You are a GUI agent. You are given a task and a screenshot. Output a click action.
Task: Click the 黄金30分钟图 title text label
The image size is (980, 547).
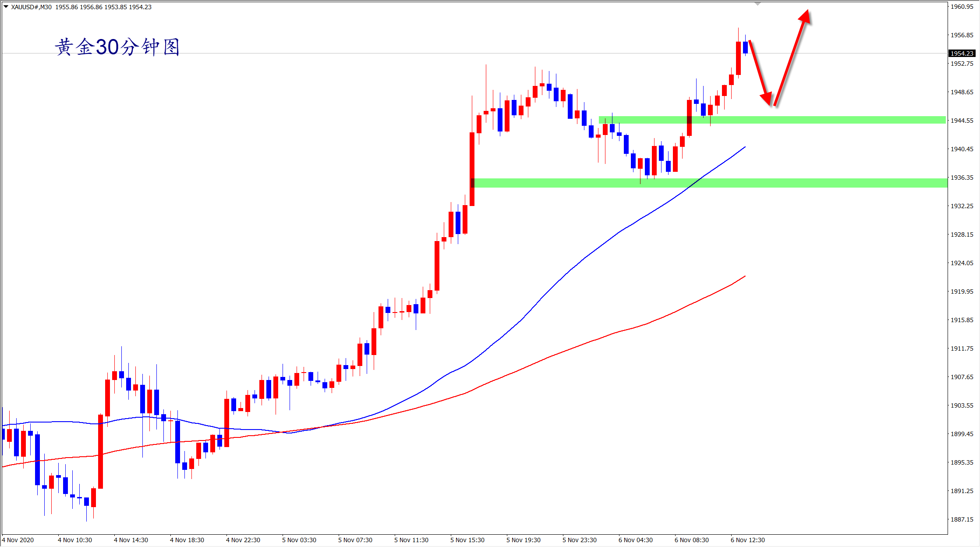click(x=117, y=47)
